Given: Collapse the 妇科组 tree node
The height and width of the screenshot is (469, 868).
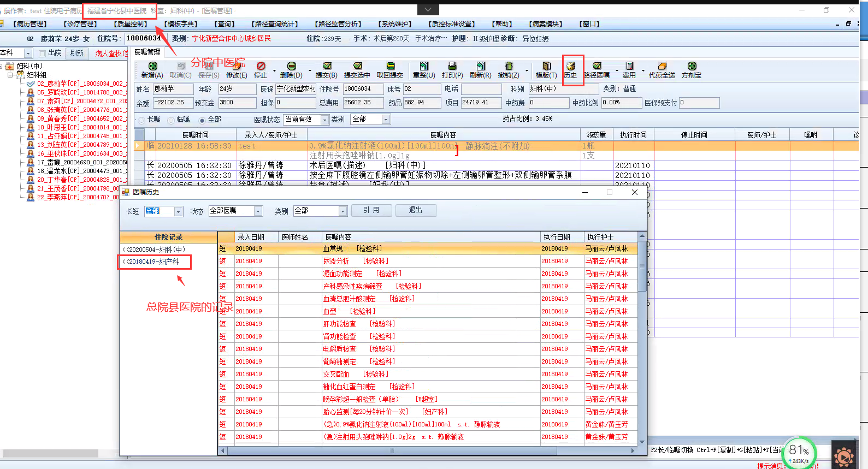Looking at the screenshot, I should [10, 75].
